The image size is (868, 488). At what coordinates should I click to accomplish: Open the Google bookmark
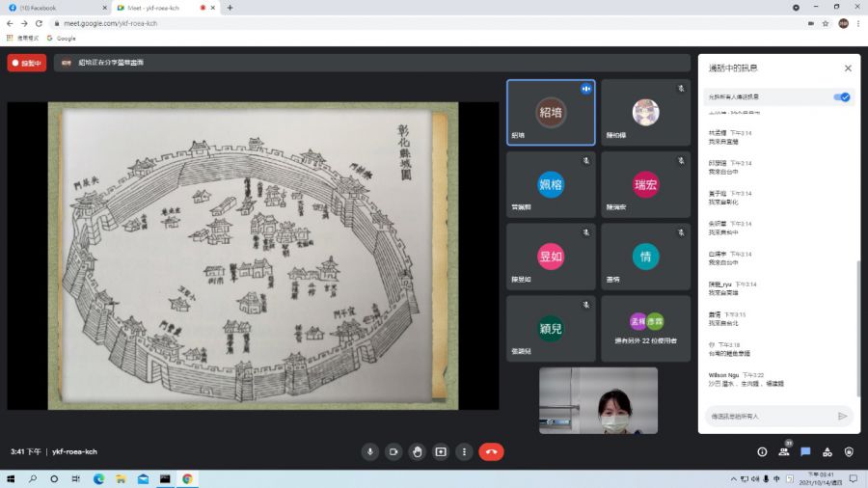click(61, 39)
